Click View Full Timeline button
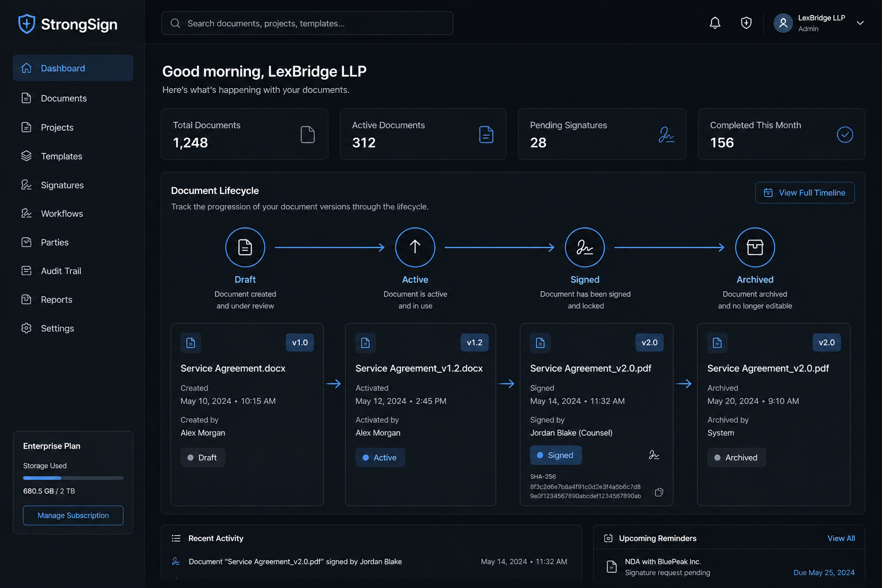 pos(805,192)
